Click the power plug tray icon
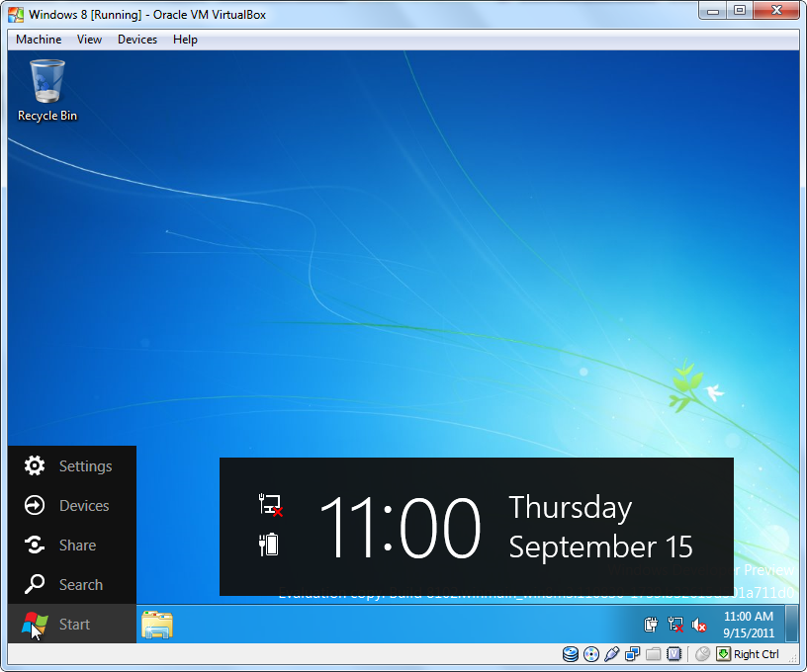 [x=651, y=625]
